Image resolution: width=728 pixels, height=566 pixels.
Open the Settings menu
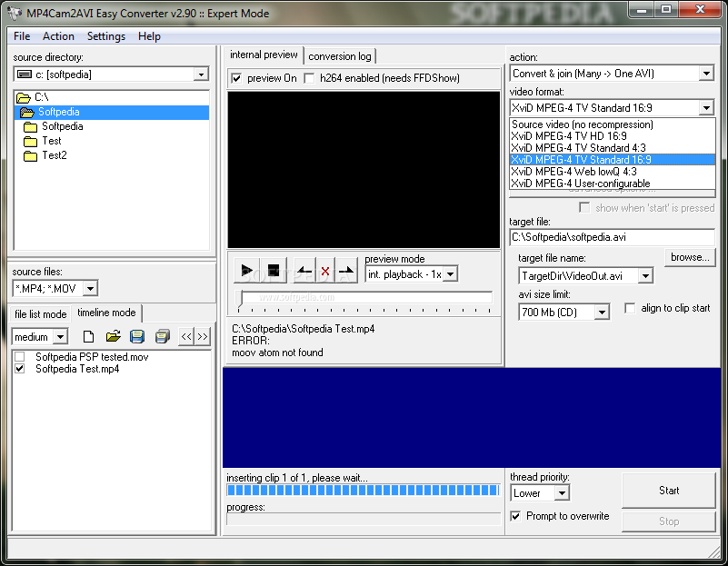click(x=106, y=36)
